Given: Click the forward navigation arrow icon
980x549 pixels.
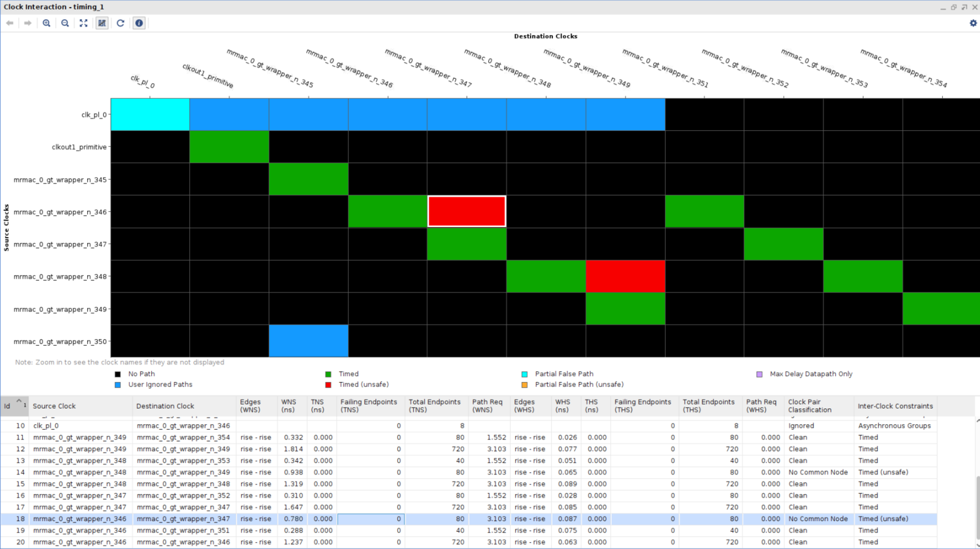Looking at the screenshot, I should [27, 23].
